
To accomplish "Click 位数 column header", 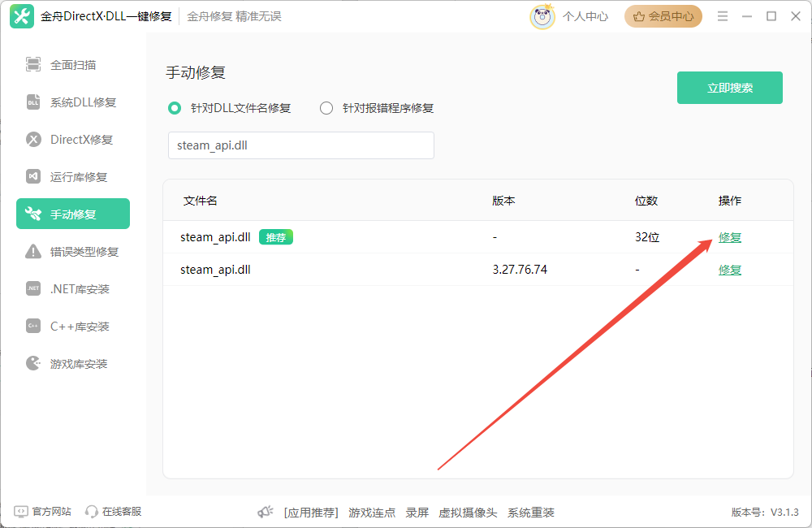I will [646, 201].
